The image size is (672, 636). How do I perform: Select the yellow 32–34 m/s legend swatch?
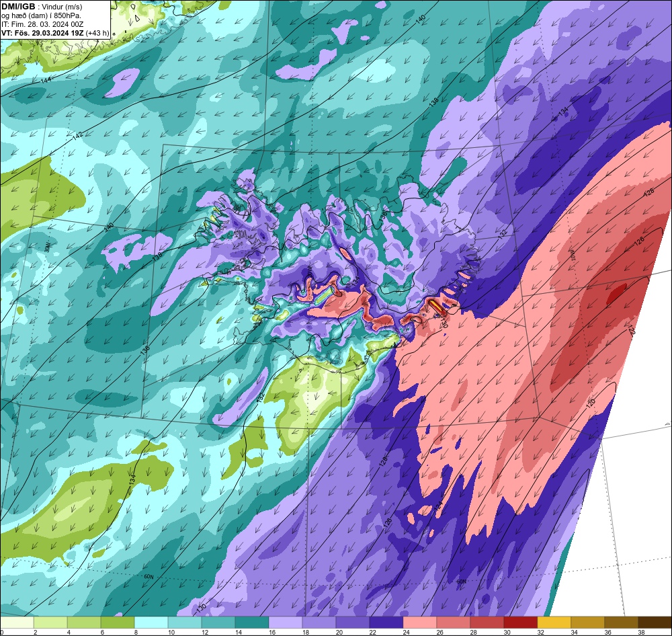554,622
